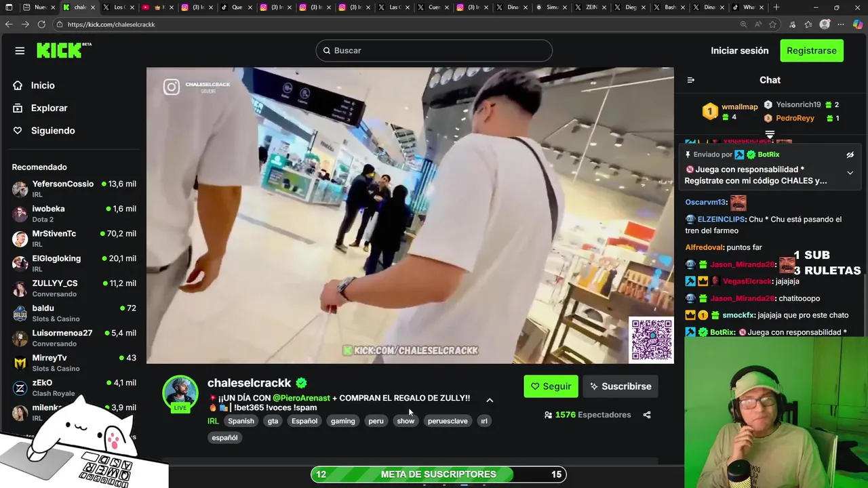Image resolution: width=868 pixels, height=488 pixels.
Task: Click the Suscribirse button
Action: [620, 386]
